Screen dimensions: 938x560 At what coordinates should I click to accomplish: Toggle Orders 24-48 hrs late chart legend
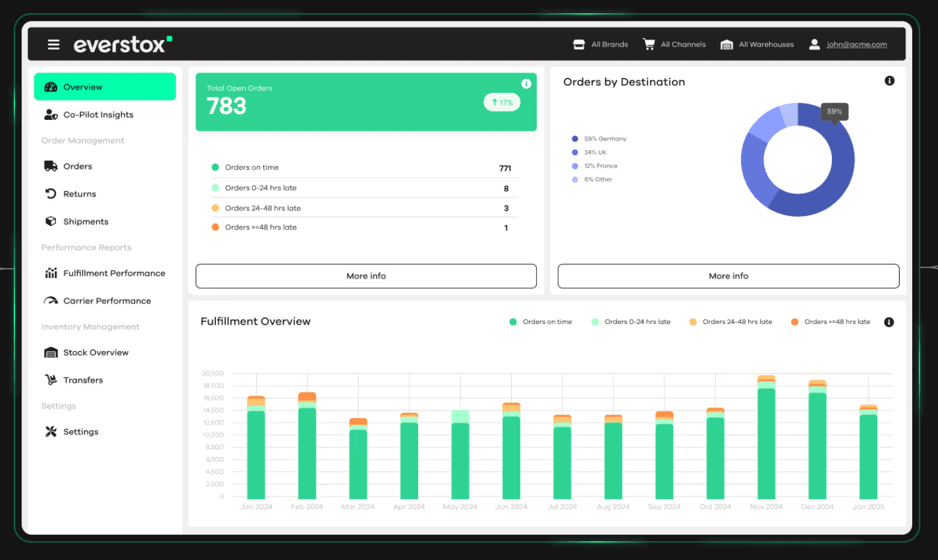(x=731, y=322)
